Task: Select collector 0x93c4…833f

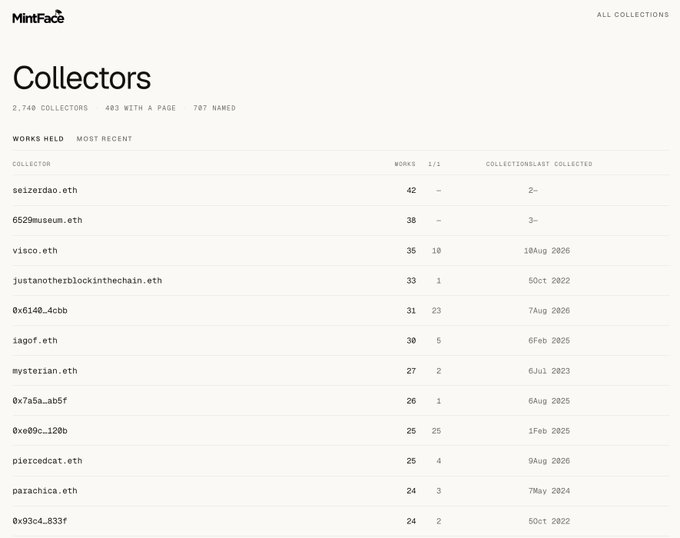Action: 40,521
